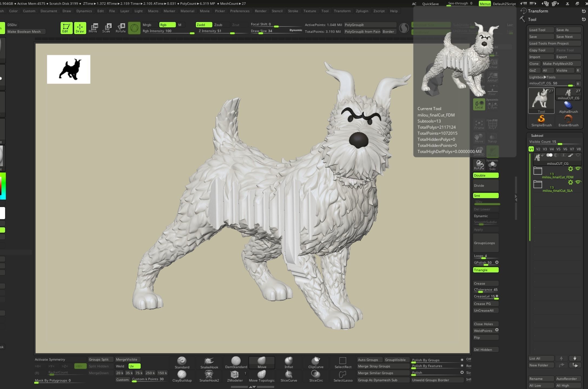Open the DefaultZScript dropdown
588x389 pixels.
click(x=504, y=4)
